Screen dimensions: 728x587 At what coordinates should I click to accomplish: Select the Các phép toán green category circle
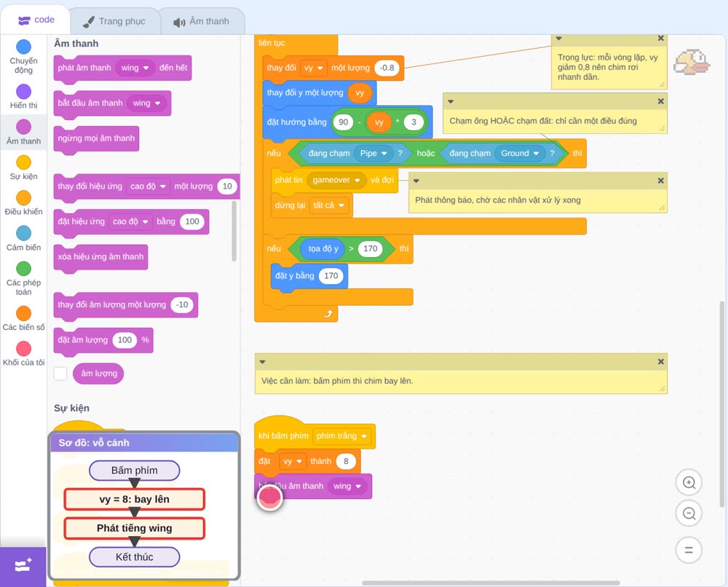pos(24,268)
